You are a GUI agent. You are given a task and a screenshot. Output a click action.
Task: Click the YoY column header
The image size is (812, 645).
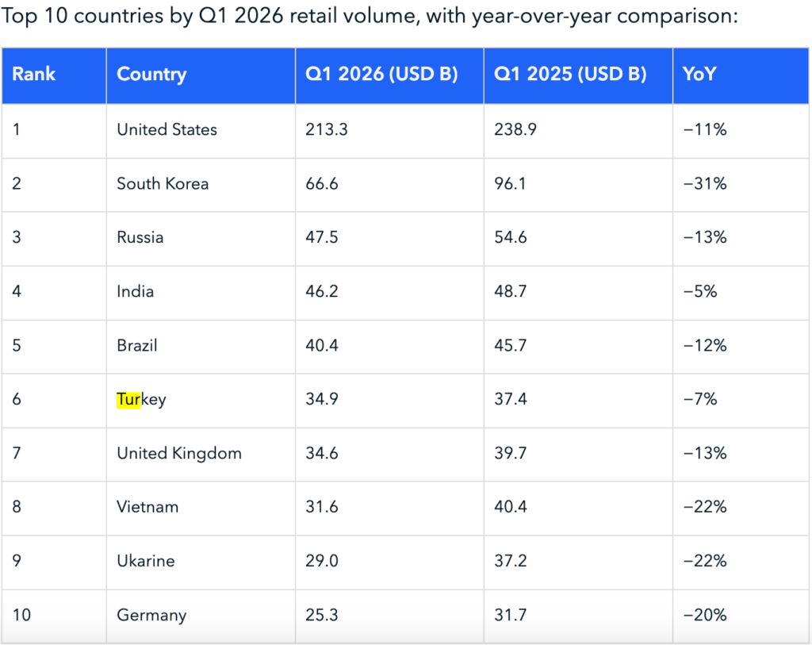(741, 75)
